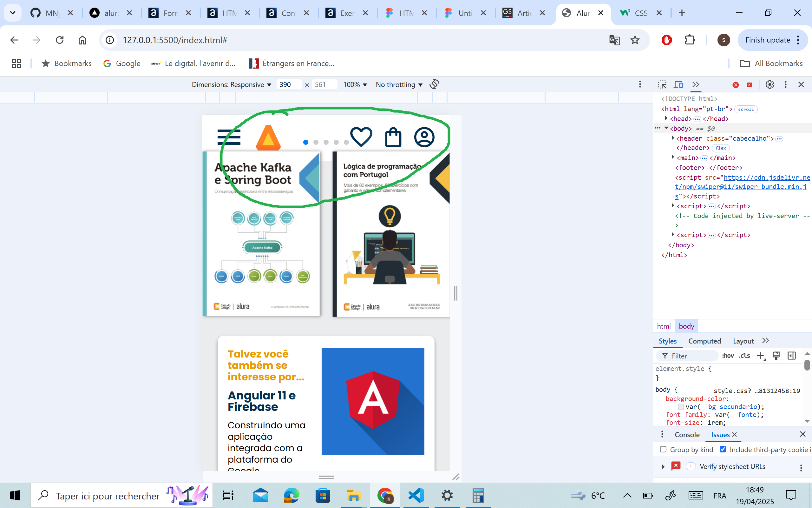
Task: Check the Group by kind checkbox
Action: [x=663, y=450]
